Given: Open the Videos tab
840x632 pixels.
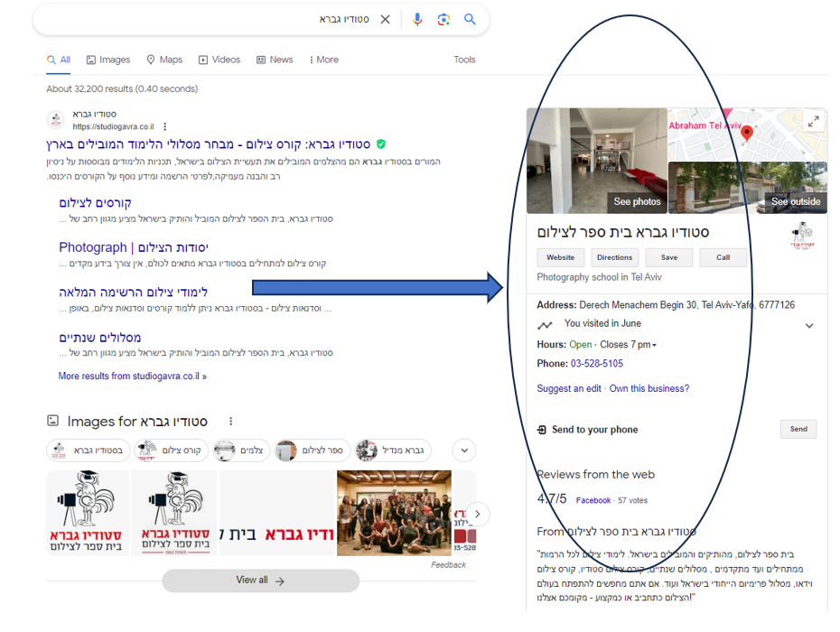Looking at the screenshot, I should click(219, 60).
